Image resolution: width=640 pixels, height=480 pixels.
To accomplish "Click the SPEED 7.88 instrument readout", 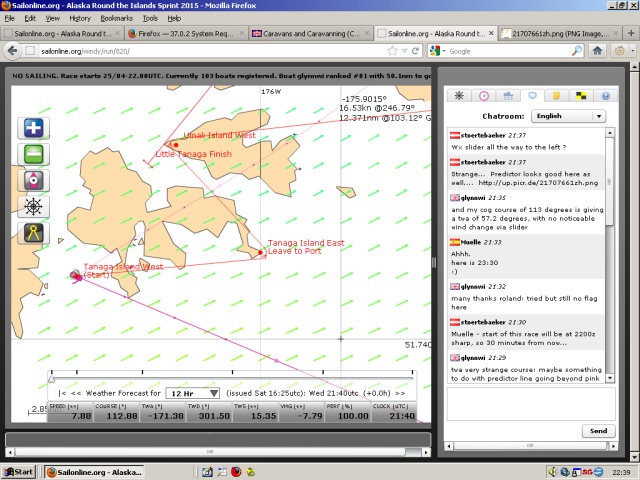I will (70, 412).
